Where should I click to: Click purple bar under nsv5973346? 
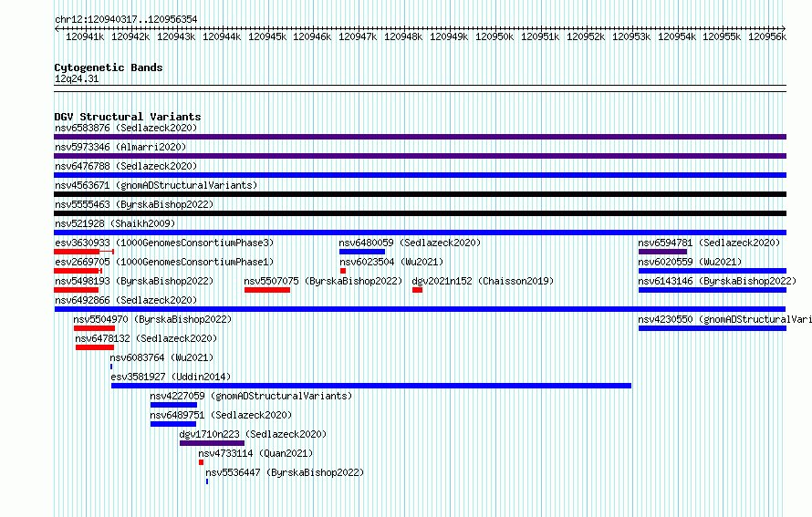(420, 156)
